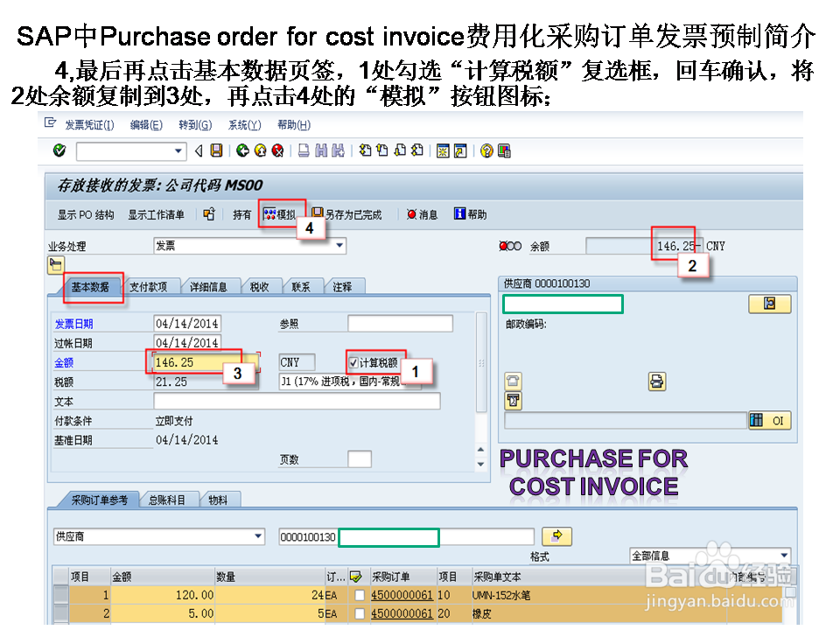Viewport: 840px width, 630px height.
Task: Click the Print icon in the toolbar
Action: (303, 150)
